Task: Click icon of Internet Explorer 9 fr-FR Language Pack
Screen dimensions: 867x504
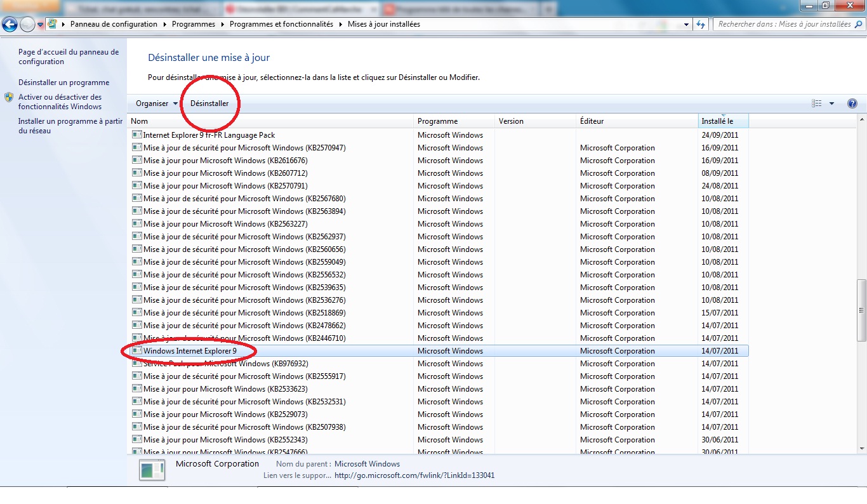Action: (x=137, y=135)
